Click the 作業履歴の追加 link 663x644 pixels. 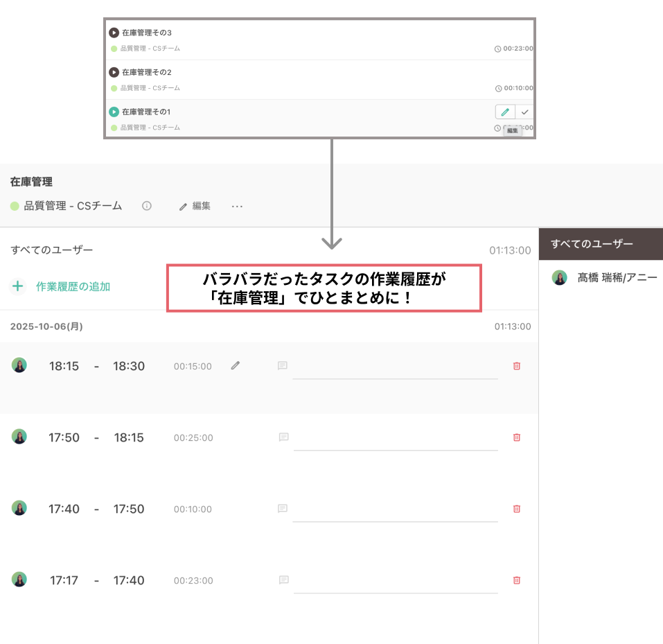pos(73,286)
